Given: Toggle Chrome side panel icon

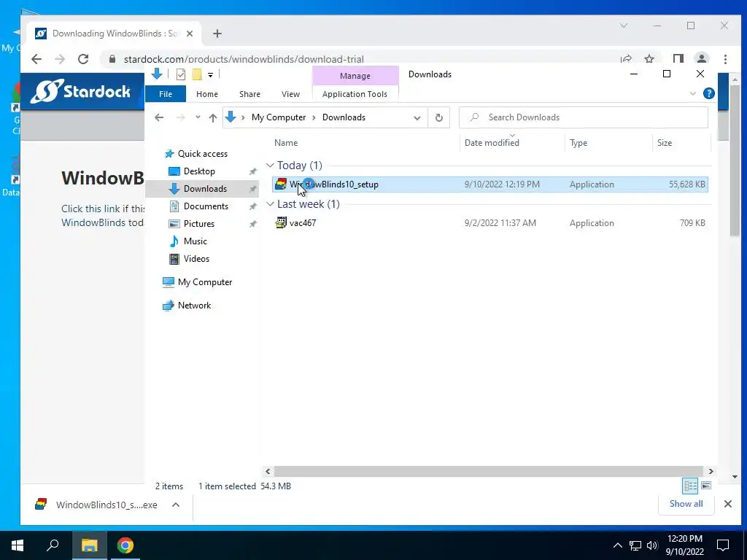Looking at the screenshot, I should tap(678, 59).
